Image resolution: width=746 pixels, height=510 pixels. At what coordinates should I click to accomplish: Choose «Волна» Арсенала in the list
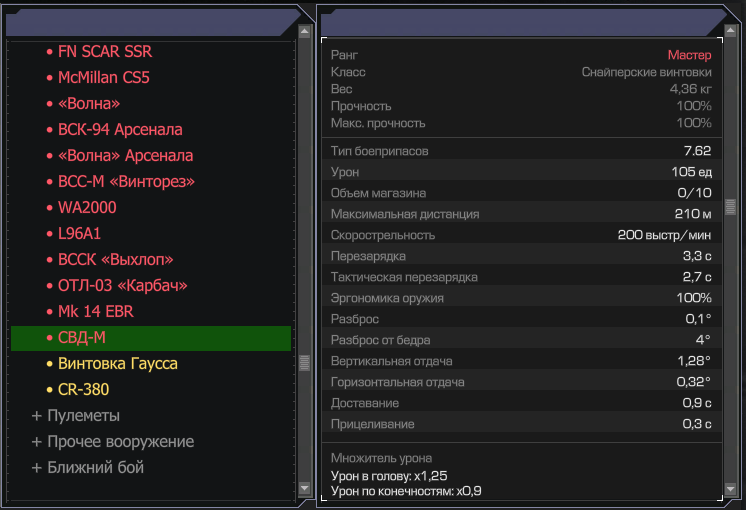click(x=126, y=156)
